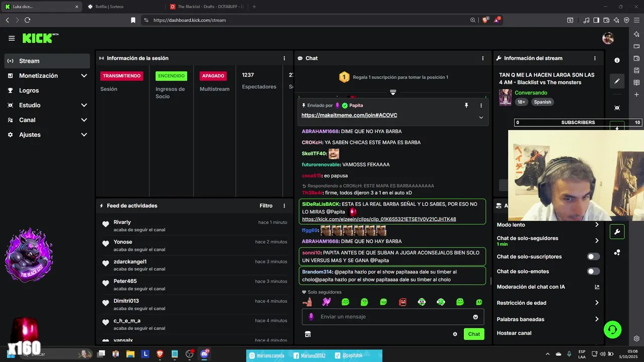644x362 pixels.
Task: Open Restricción de edad setting
Action: [x=548, y=303]
